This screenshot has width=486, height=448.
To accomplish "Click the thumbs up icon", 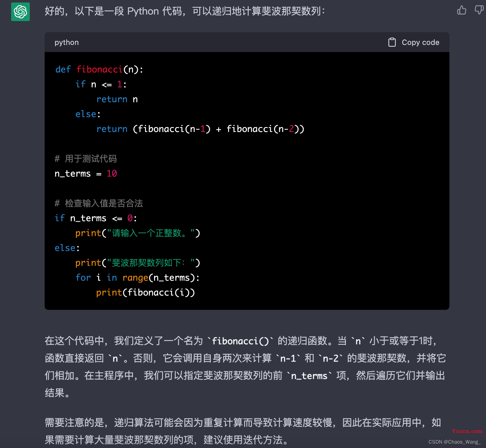I will [462, 10].
